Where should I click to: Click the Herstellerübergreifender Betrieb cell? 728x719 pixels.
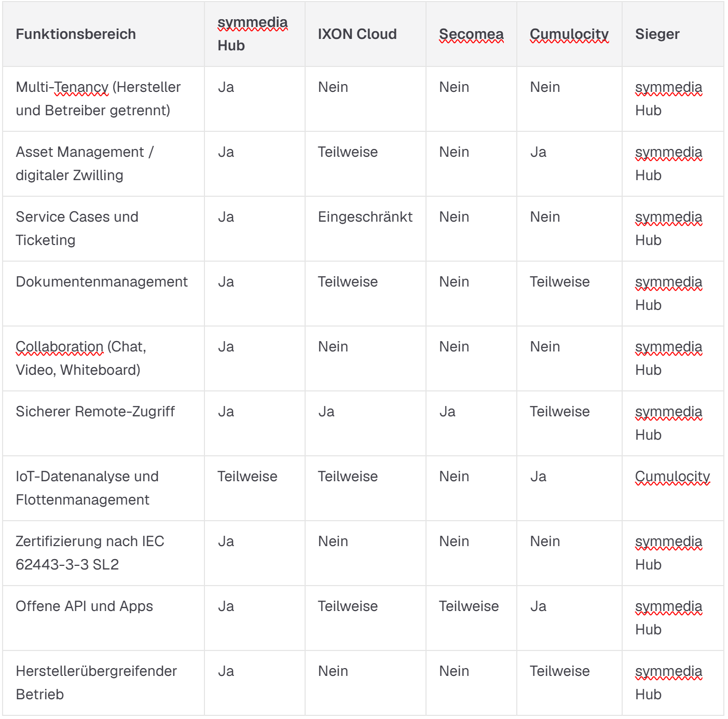pyautogui.click(x=103, y=683)
